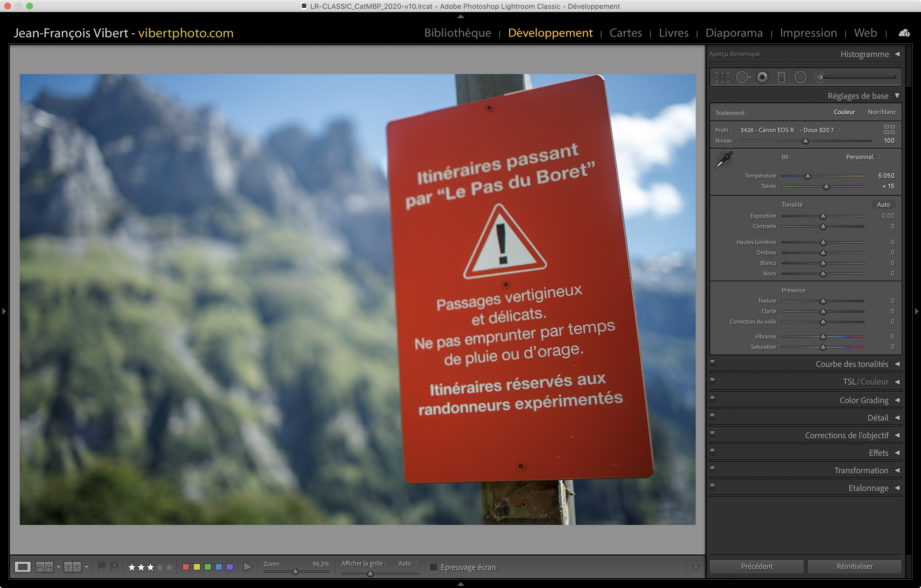Click the Réinitialiser button

coord(854,567)
